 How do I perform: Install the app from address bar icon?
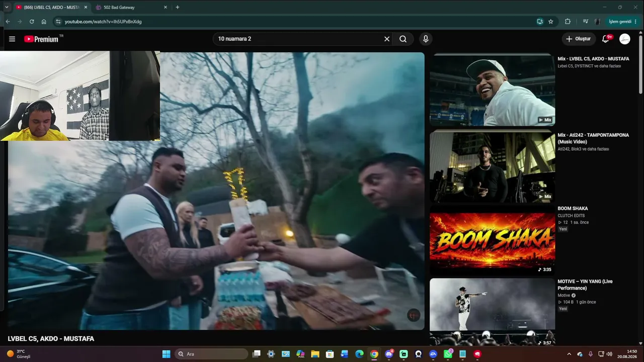pyautogui.click(x=540, y=22)
